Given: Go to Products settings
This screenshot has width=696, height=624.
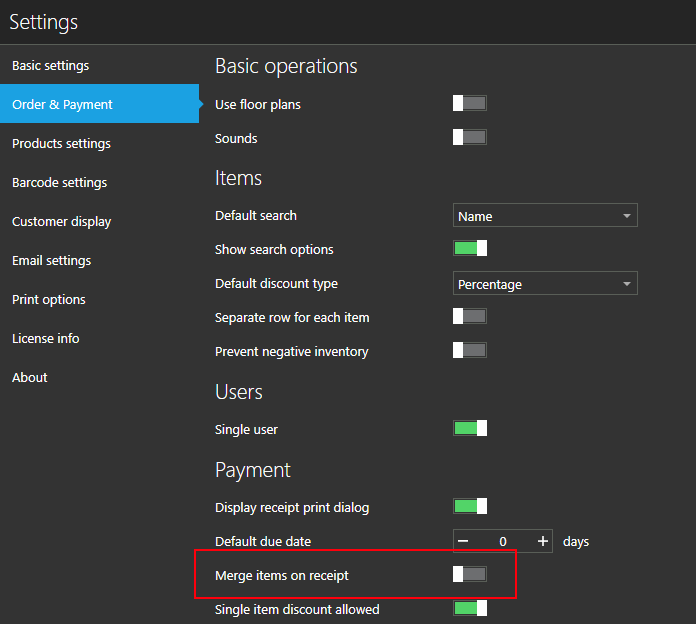Looking at the screenshot, I should pos(61,144).
